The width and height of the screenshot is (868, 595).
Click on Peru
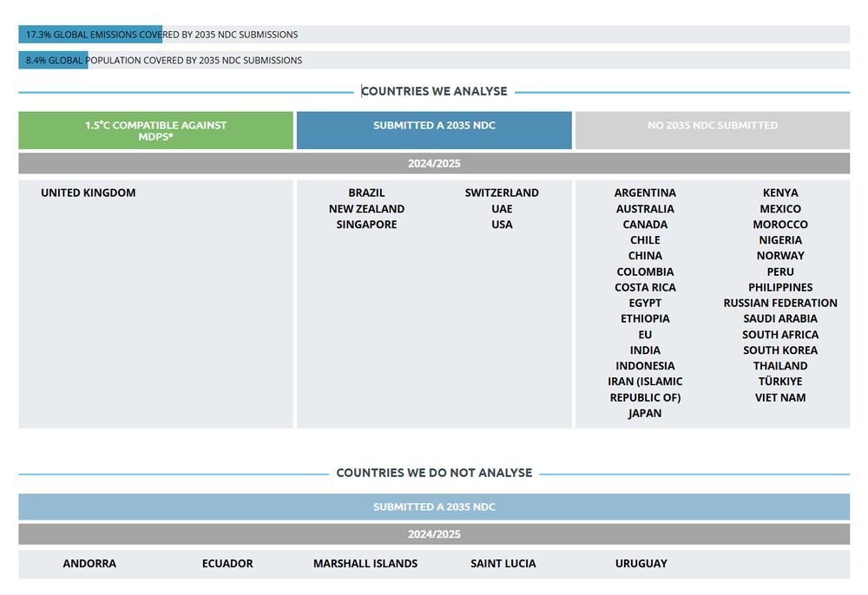[x=780, y=271]
